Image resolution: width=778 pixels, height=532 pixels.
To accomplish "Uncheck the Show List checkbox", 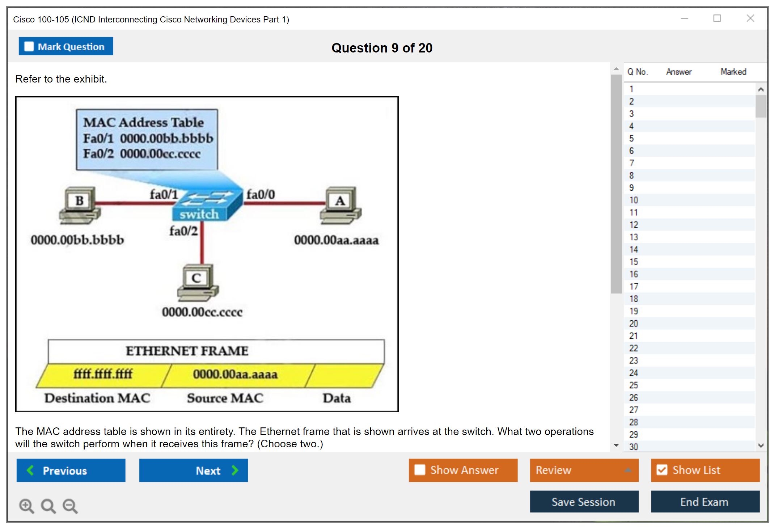I will [662, 470].
